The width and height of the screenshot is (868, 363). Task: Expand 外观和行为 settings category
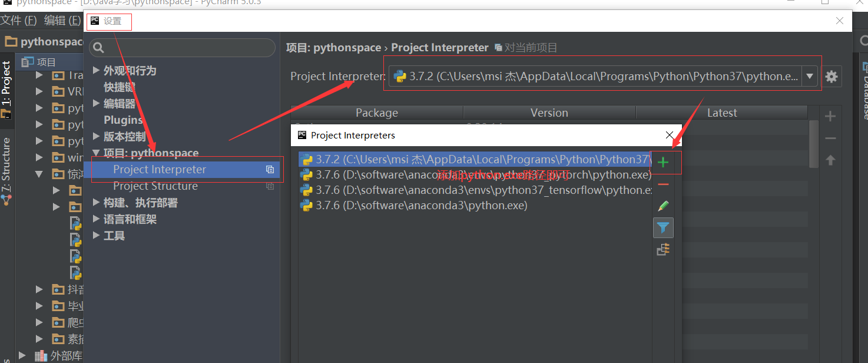pyautogui.click(x=97, y=71)
